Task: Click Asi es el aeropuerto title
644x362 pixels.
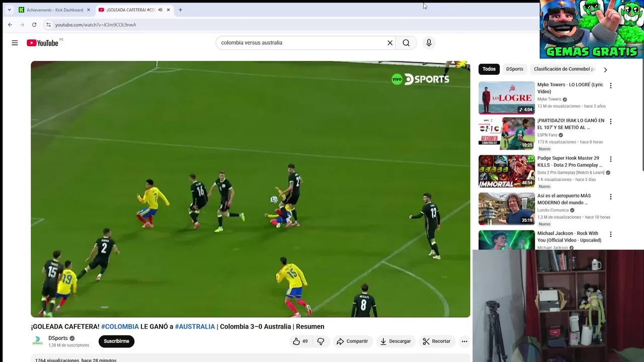Action: click(x=564, y=199)
